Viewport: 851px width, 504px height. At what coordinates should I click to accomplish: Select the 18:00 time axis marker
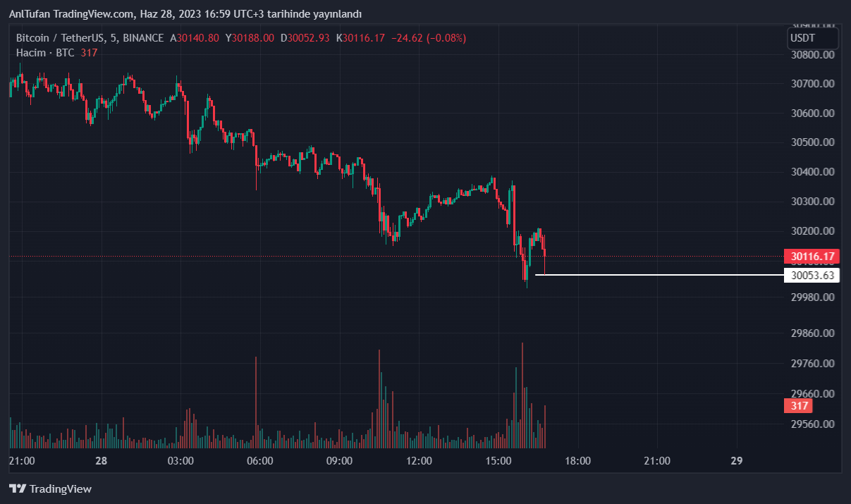tap(578, 461)
